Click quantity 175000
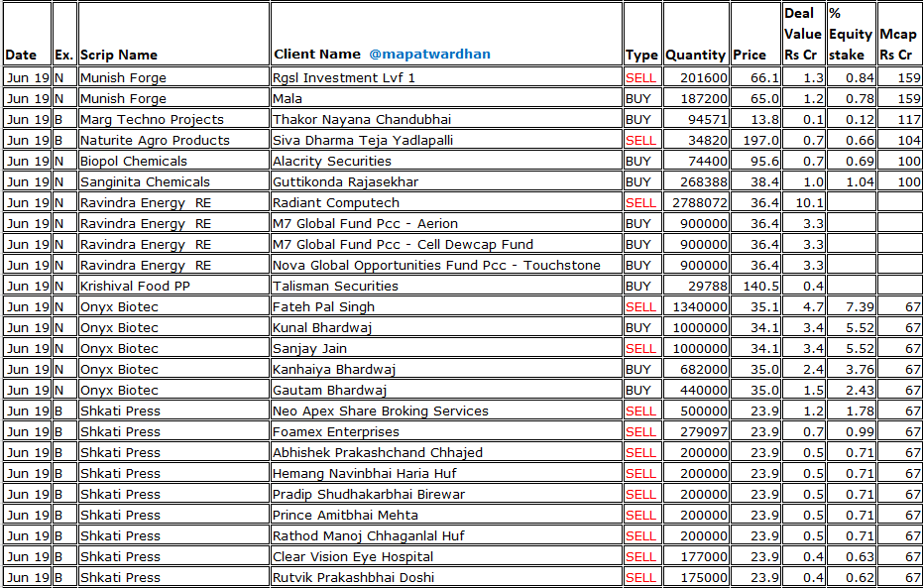 click(x=704, y=577)
